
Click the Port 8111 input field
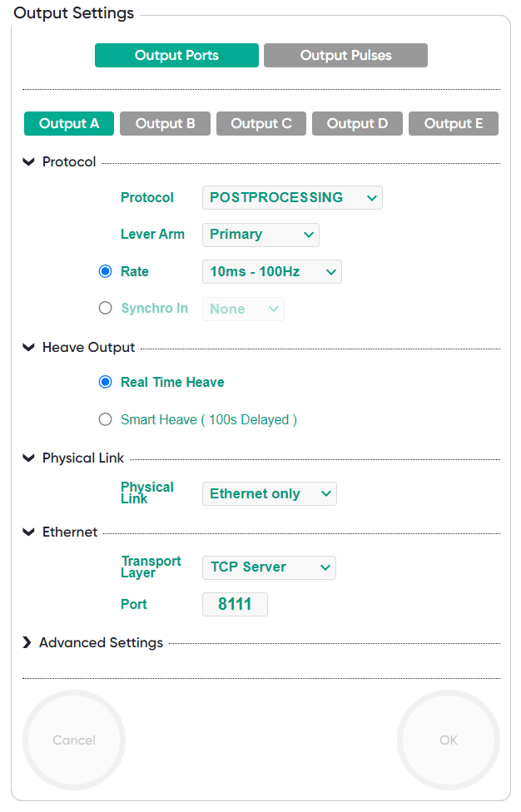[x=235, y=605]
